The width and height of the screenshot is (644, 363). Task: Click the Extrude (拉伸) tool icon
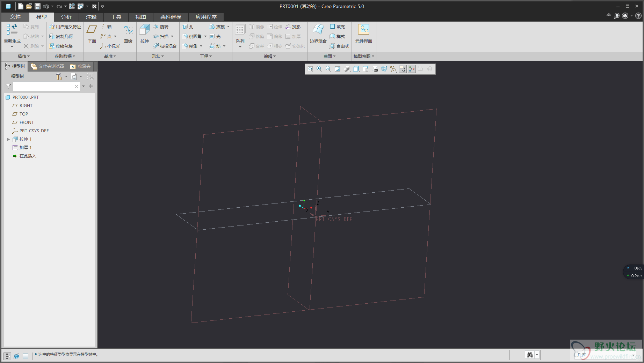click(145, 30)
